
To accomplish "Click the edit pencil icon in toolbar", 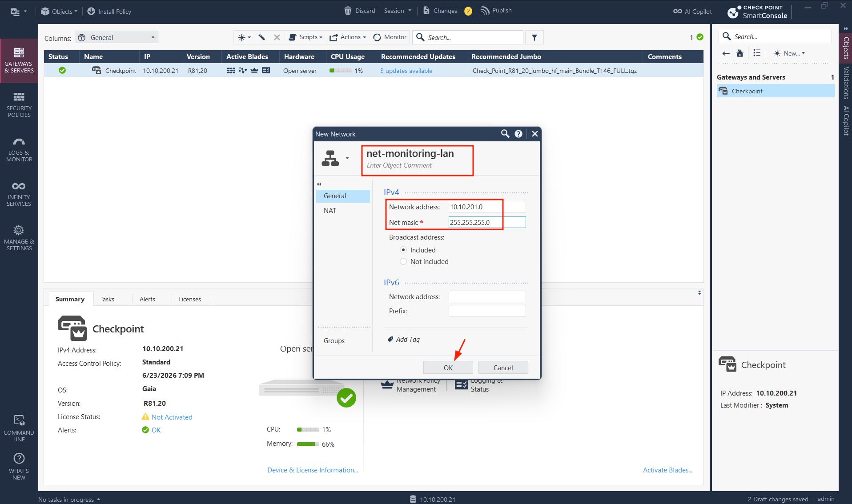I will 262,37.
